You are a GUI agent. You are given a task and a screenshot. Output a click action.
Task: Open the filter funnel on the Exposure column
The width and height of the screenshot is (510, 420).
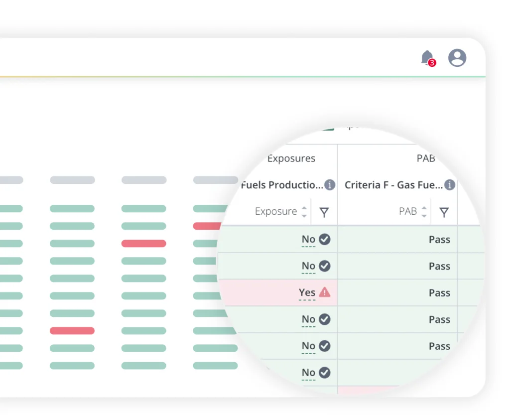(x=324, y=211)
